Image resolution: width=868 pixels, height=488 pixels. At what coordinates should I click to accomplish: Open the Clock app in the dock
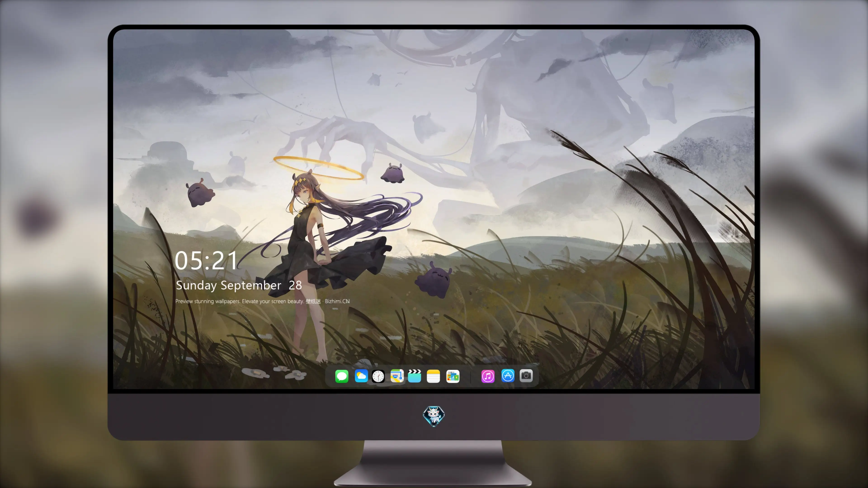coord(378,376)
